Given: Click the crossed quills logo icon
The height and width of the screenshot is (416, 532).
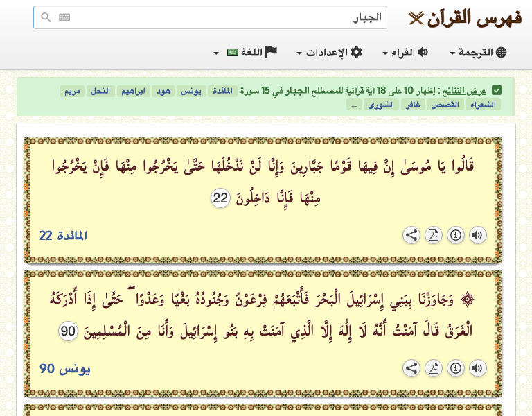Looking at the screenshot, I should (x=416, y=18).
